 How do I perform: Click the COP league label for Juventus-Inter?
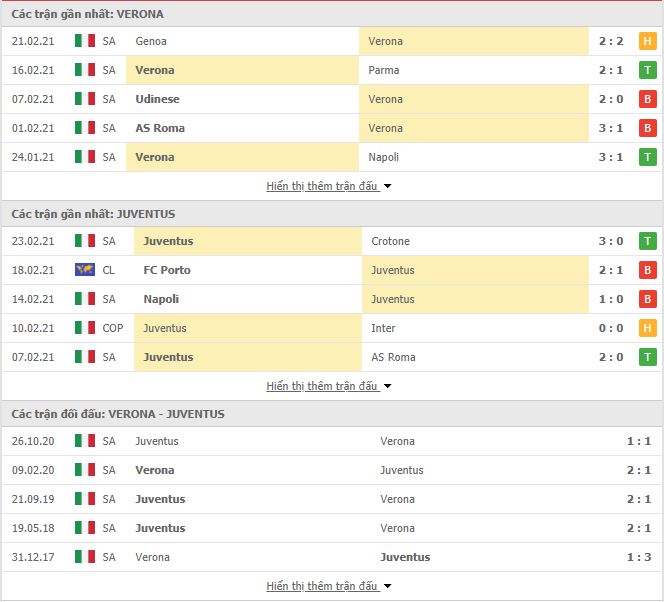pos(113,328)
